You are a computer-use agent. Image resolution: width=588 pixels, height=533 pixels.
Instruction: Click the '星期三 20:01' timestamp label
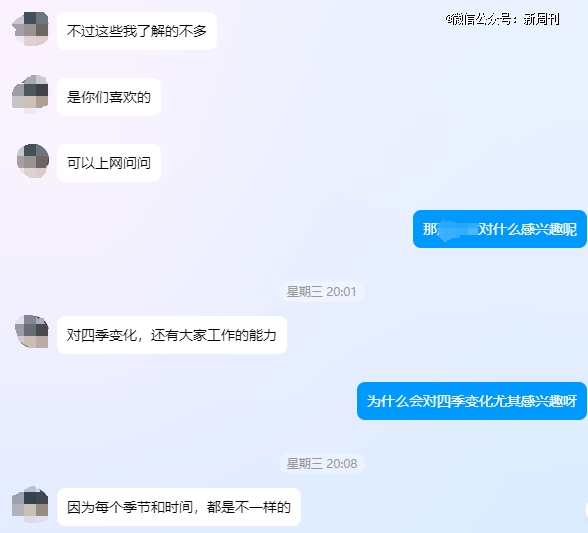[321, 291]
